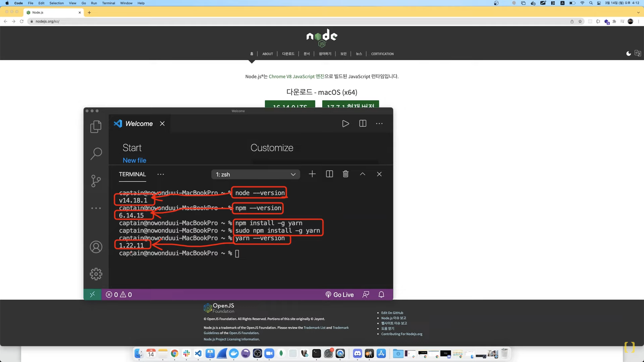Screen dimensions: 644x362
Task: Select the TERMINAL panel tab
Action: coord(132,174)
